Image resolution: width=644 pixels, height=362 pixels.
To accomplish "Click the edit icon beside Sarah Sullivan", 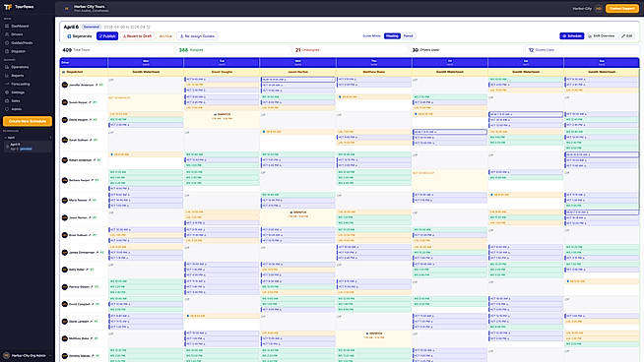I will coord(91,140).
